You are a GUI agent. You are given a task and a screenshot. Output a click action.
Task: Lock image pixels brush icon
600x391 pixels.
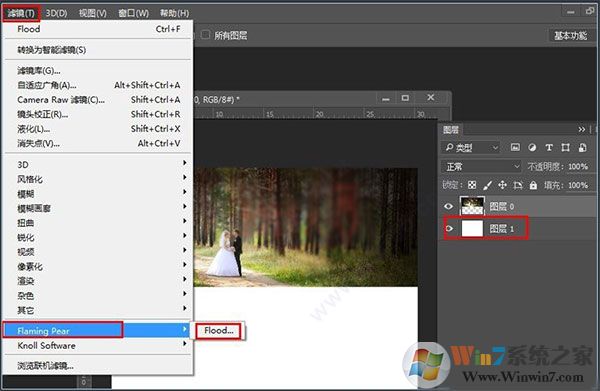coord(488,185)
